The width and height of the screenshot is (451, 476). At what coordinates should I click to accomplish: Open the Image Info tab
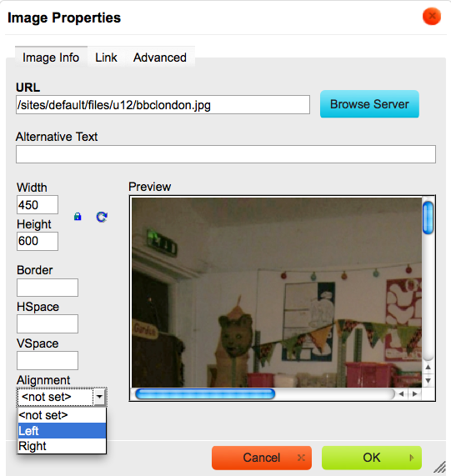click(51, 58)
